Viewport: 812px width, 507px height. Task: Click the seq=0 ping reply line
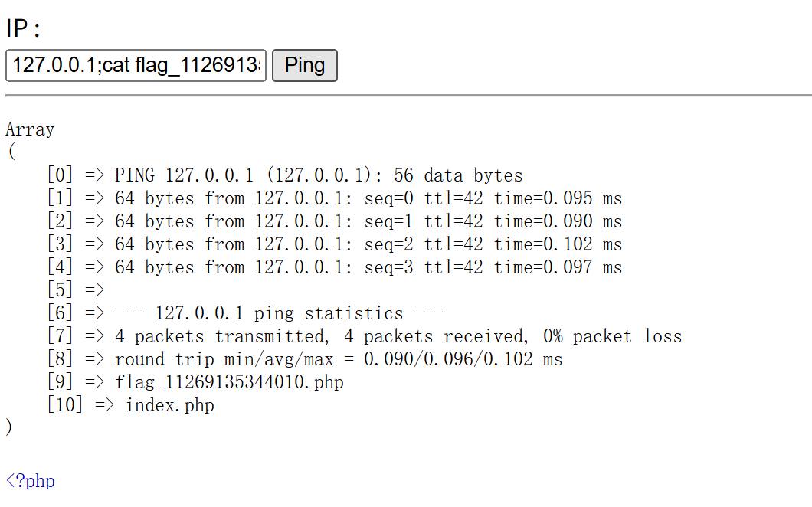(368, 198)
